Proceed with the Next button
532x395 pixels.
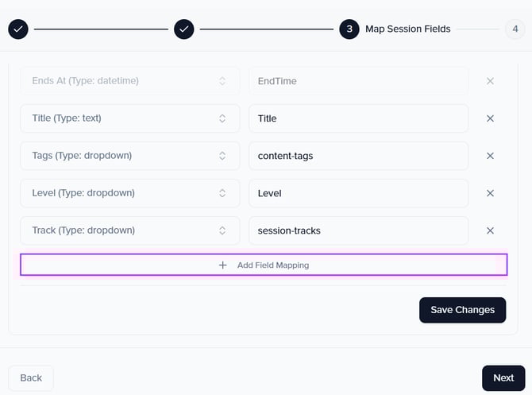[503, 378]
